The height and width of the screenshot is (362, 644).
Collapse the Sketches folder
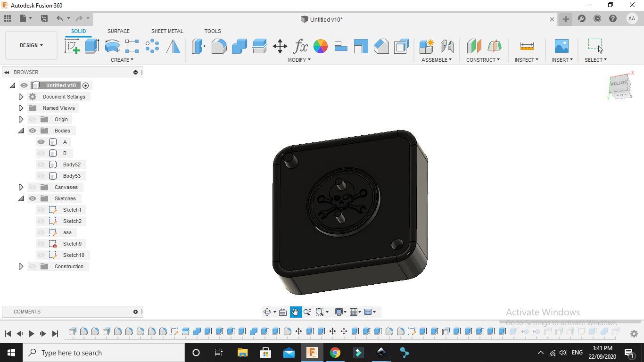click(21, 198)
